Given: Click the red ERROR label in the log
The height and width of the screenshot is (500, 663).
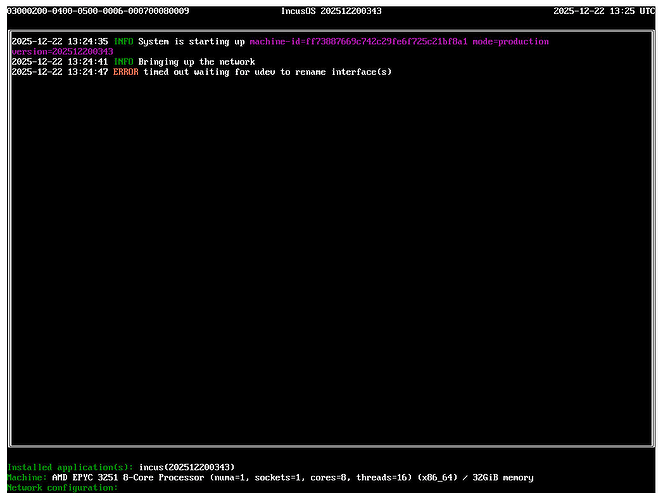Looking at the screenshot, I should click(x=125, y=72).
